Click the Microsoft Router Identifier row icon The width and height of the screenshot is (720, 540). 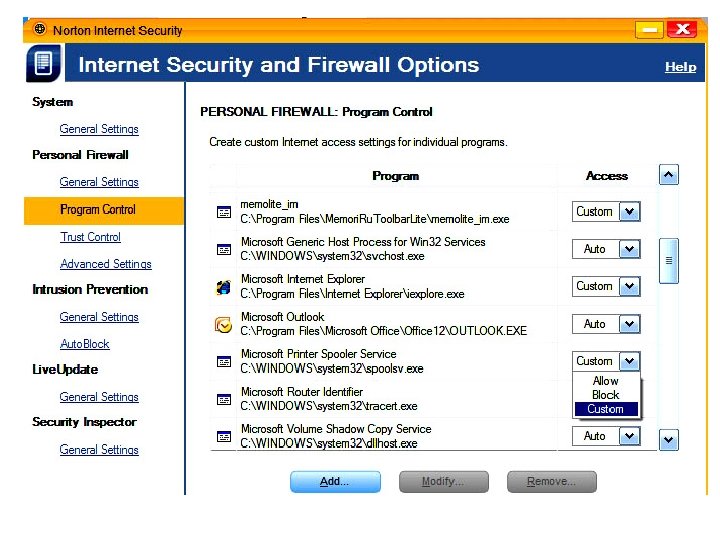point(224,400)
